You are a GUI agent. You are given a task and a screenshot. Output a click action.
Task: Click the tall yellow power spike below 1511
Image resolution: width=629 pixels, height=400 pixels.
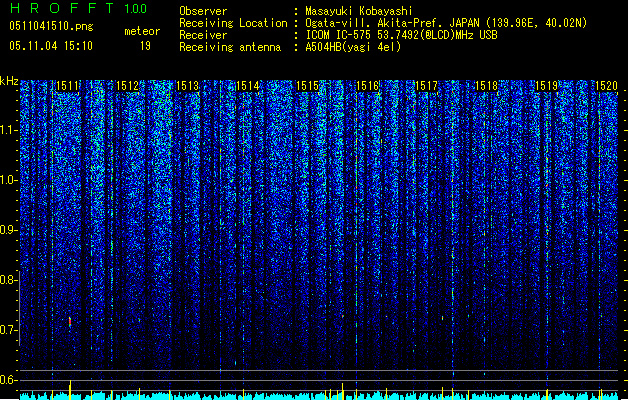click(70, 390)
